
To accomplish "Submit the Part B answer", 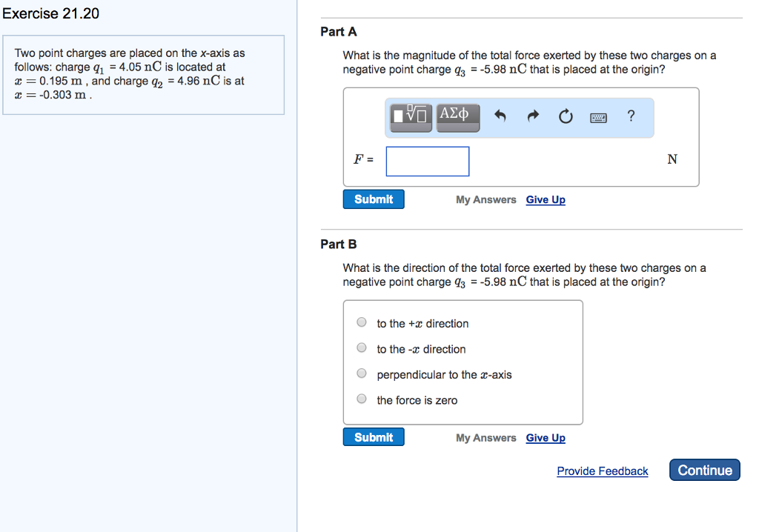I will click(374, 437).
